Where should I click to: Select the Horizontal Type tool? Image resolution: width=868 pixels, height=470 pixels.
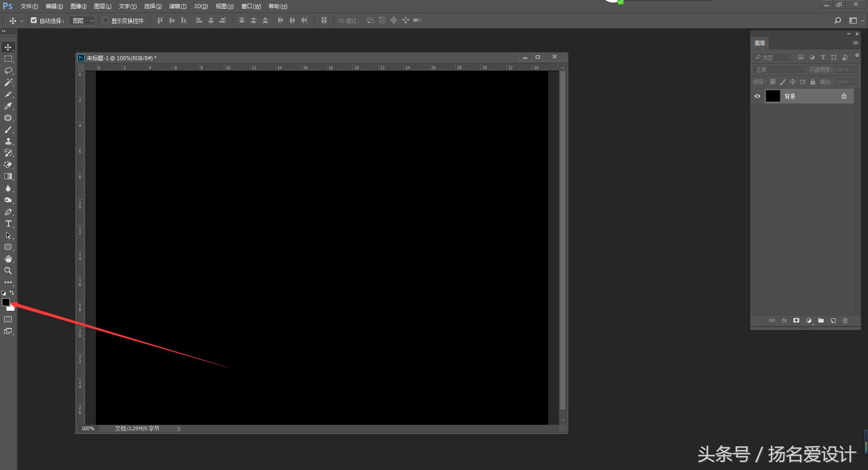[8, 223]
